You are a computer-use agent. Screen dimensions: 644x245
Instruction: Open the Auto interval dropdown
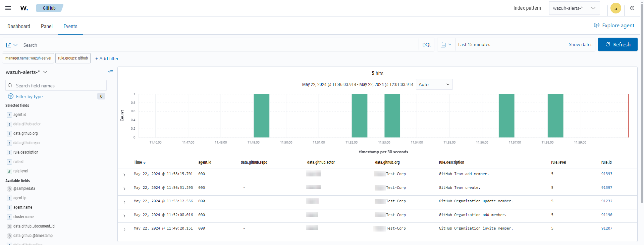click(x=434, y=84)
